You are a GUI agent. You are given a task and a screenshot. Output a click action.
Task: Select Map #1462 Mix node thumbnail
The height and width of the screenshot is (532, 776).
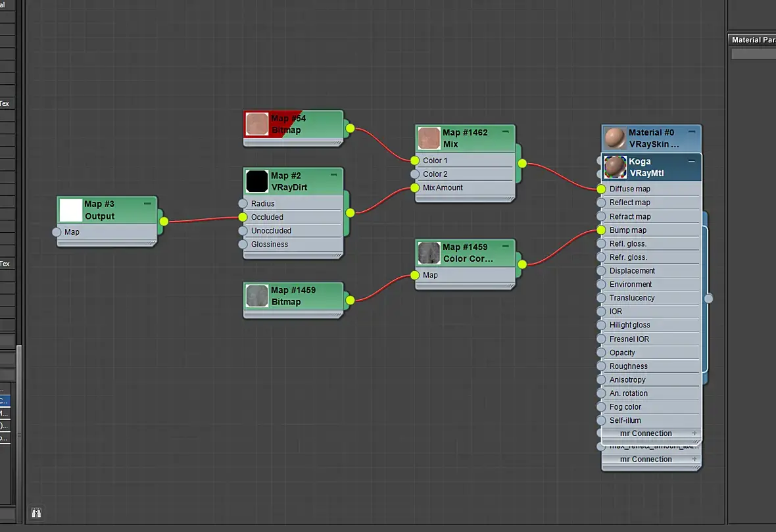pos(429,138)
